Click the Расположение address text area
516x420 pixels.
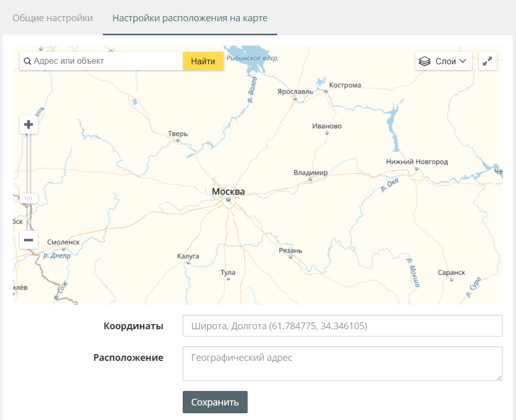(x=342, y=364)
